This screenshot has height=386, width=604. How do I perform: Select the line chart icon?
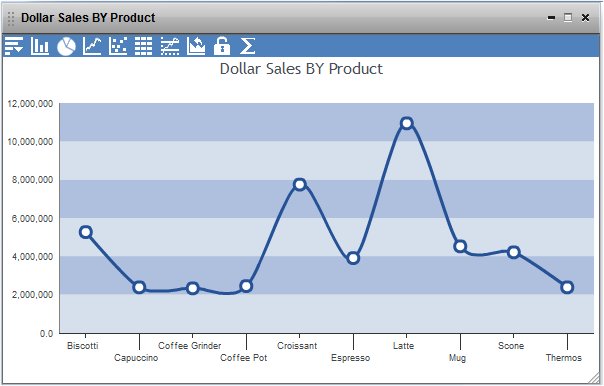(92, 46)
